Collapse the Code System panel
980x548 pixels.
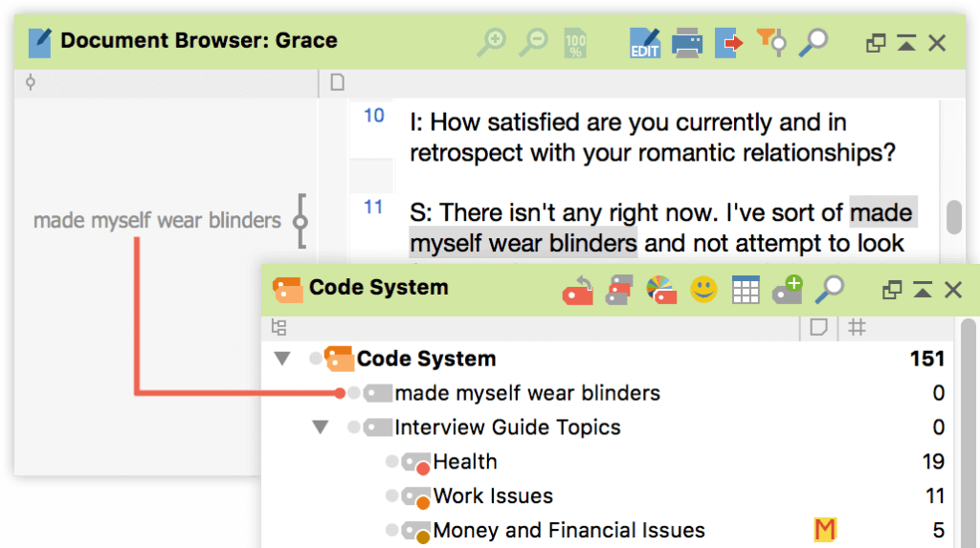coord(923,290)
